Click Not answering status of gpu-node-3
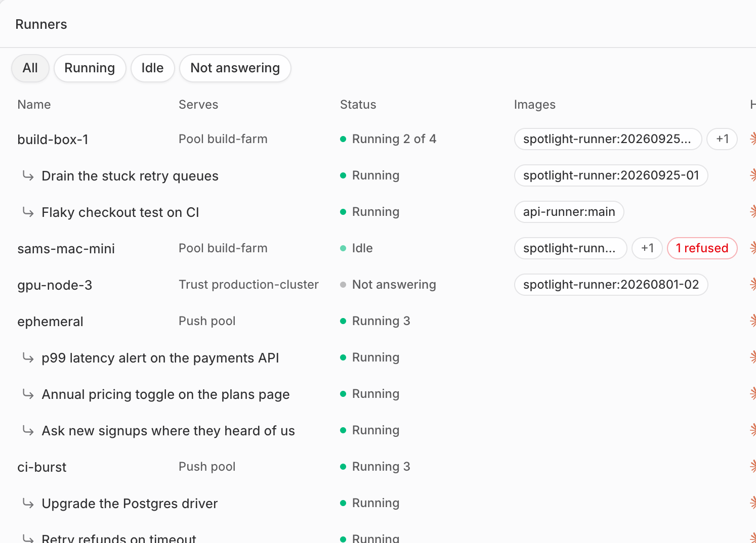This screenshot has width=756, height=543. click(388, 285)
